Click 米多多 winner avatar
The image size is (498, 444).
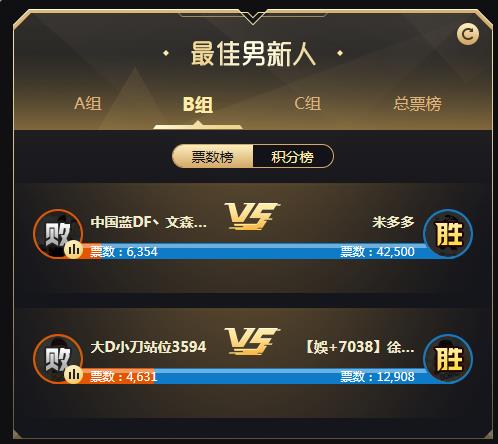448,234
